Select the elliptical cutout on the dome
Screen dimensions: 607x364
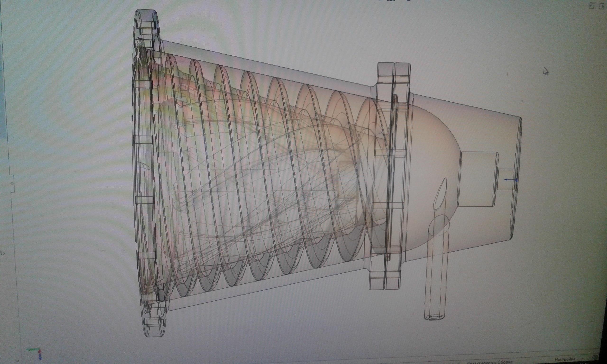pyautogui.click(x=441, y=194)
